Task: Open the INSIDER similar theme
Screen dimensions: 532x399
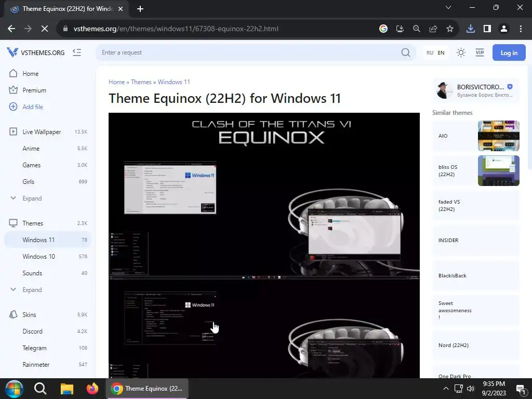Action: pyautogui.click(x=476, y=240)
